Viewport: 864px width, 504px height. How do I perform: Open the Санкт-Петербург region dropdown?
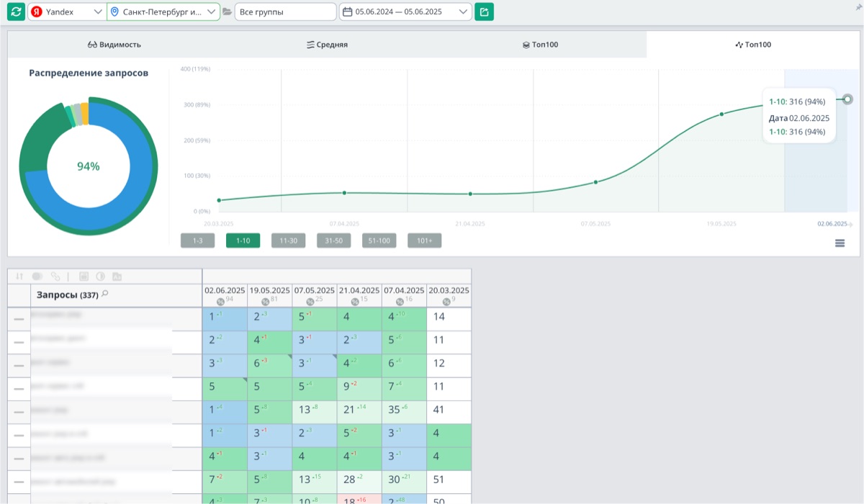pyautogui.click(x=163, y=12)
